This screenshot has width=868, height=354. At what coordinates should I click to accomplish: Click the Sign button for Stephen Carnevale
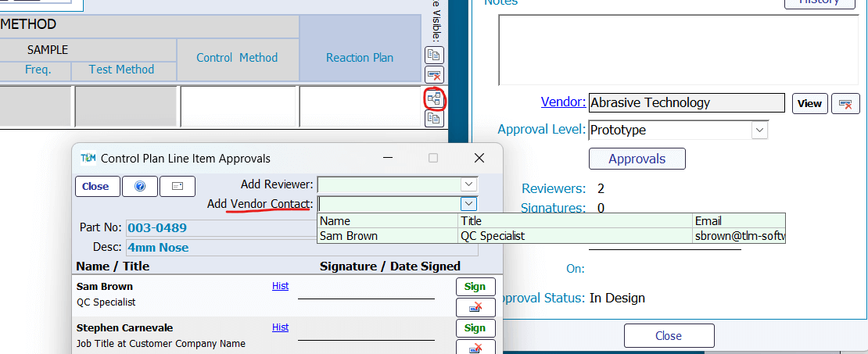coord(475,328)
